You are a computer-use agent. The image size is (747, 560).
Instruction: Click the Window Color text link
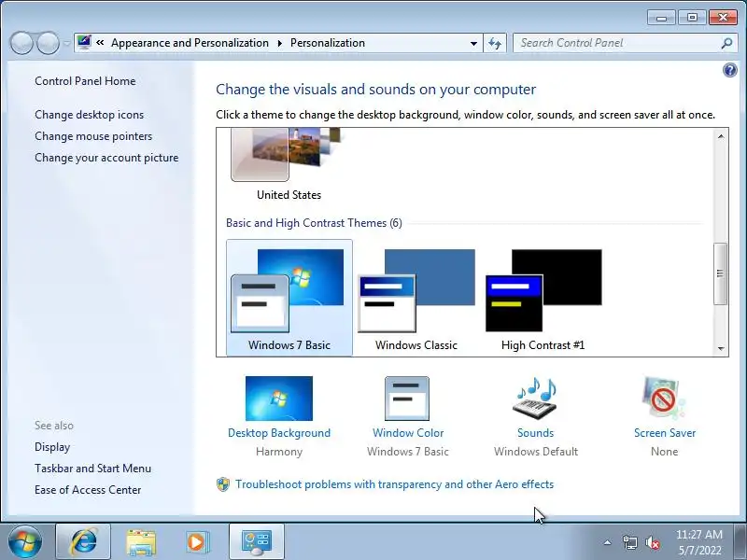(x=408, y=433)
